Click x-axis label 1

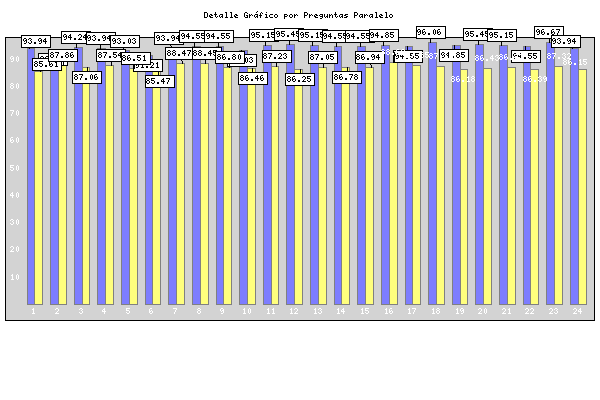[33, 311]
